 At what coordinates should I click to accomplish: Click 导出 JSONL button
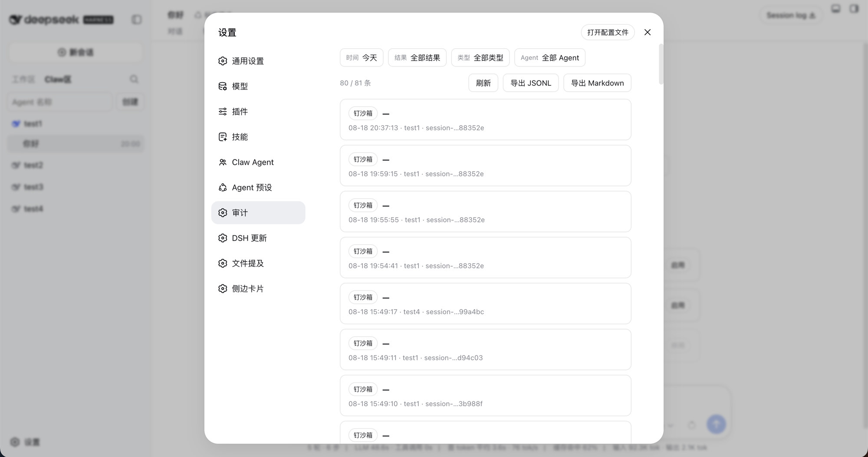tap(531, 83)
